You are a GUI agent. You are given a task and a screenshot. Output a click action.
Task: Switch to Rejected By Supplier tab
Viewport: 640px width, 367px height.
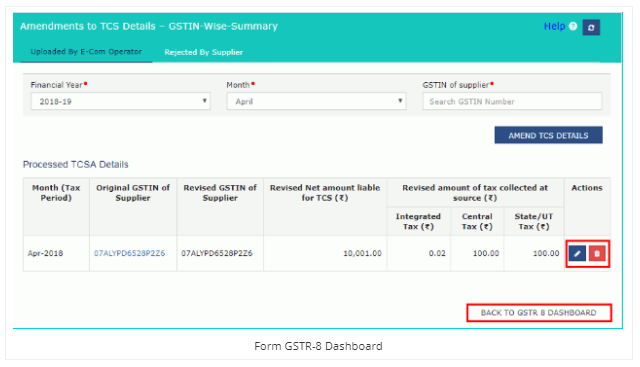click(x=203, y=52)
